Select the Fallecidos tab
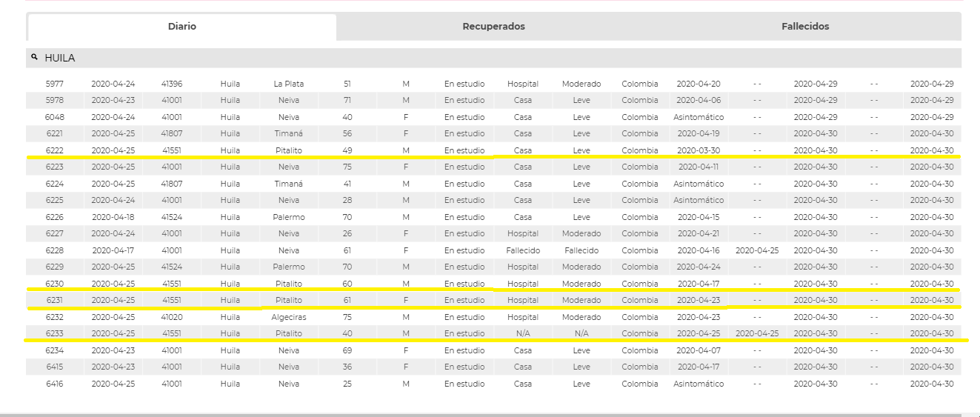The width and height of the screenshot is (980, 417). click(x=805, y=27)
